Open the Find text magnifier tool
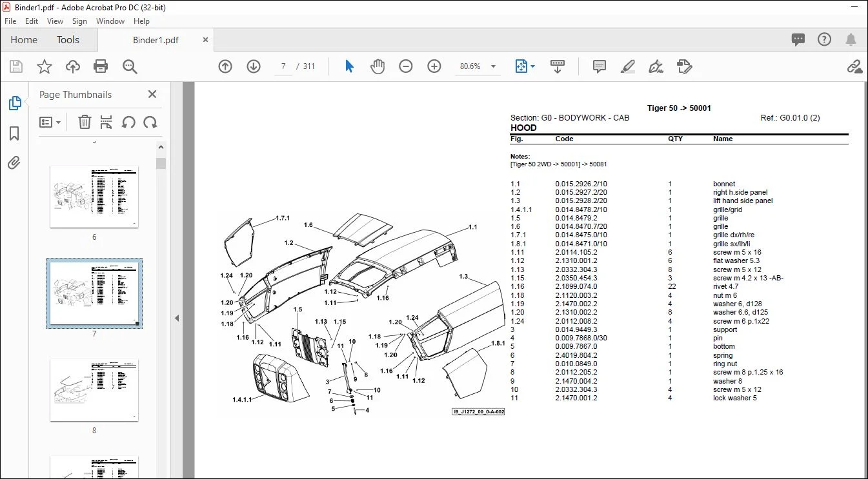This screenshot has width=868, height=479. (130, 66)
